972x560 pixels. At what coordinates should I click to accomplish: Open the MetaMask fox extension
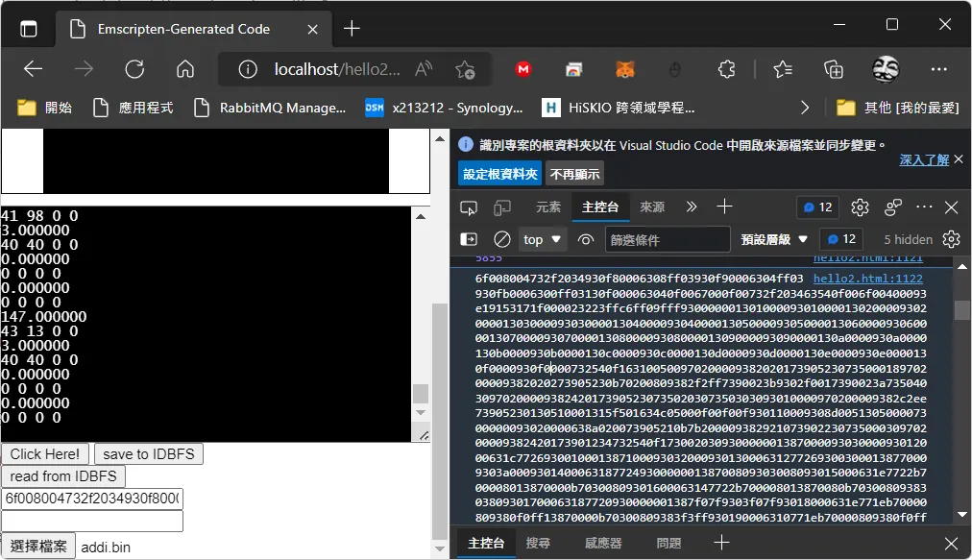625,69
